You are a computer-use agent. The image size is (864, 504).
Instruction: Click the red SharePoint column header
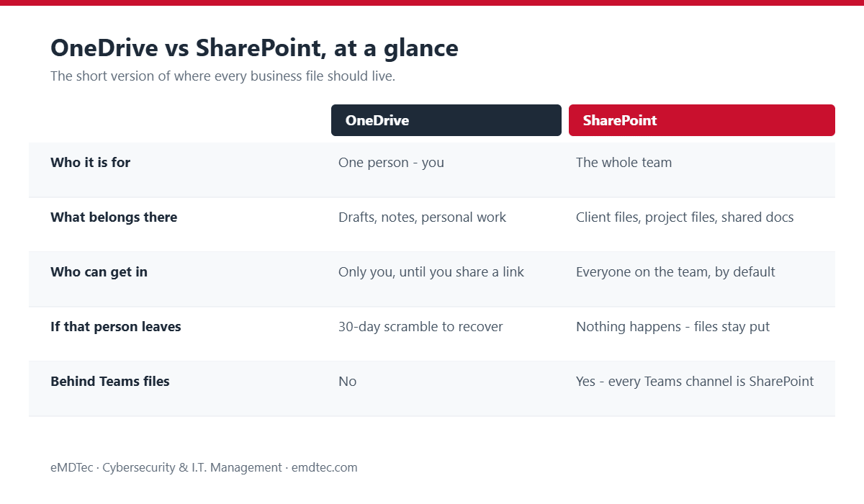click(702, 120)
